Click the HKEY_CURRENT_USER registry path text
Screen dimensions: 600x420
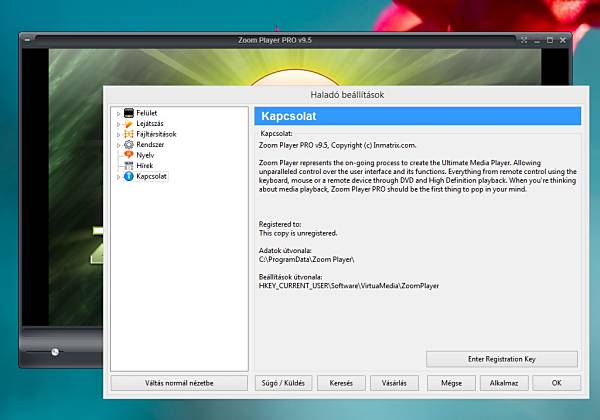coord(349,286)
